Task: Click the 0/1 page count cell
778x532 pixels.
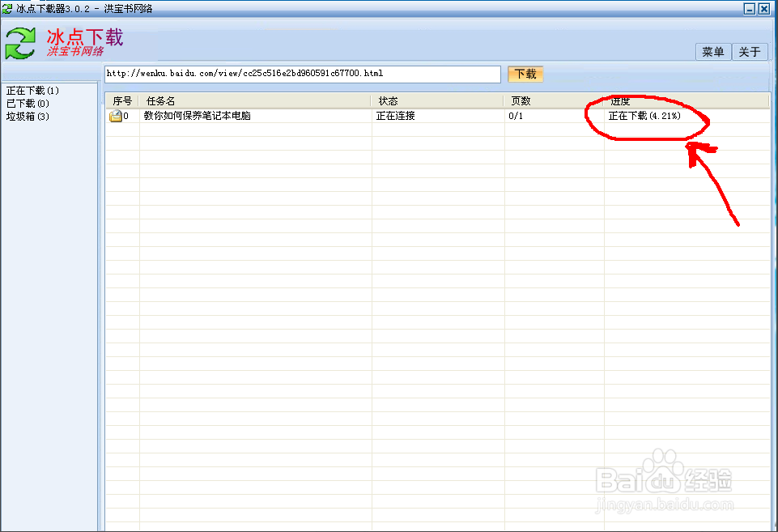Action: pyautogui.click(x=516, y=116)
